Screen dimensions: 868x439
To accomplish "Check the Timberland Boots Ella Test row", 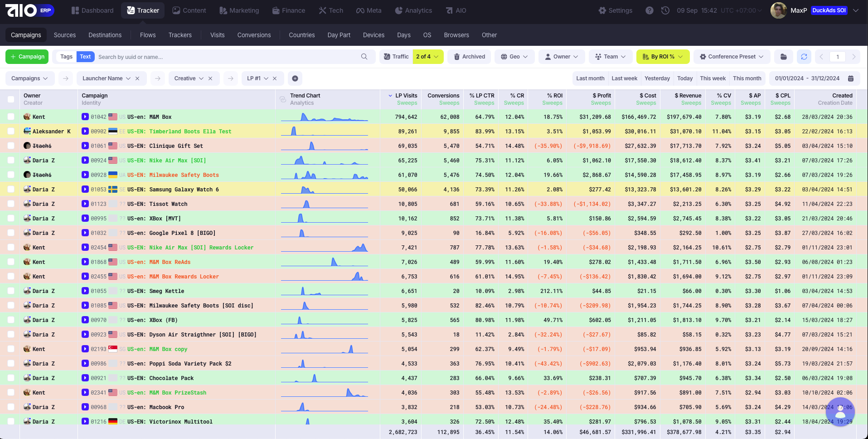I will tap(11, 131).
